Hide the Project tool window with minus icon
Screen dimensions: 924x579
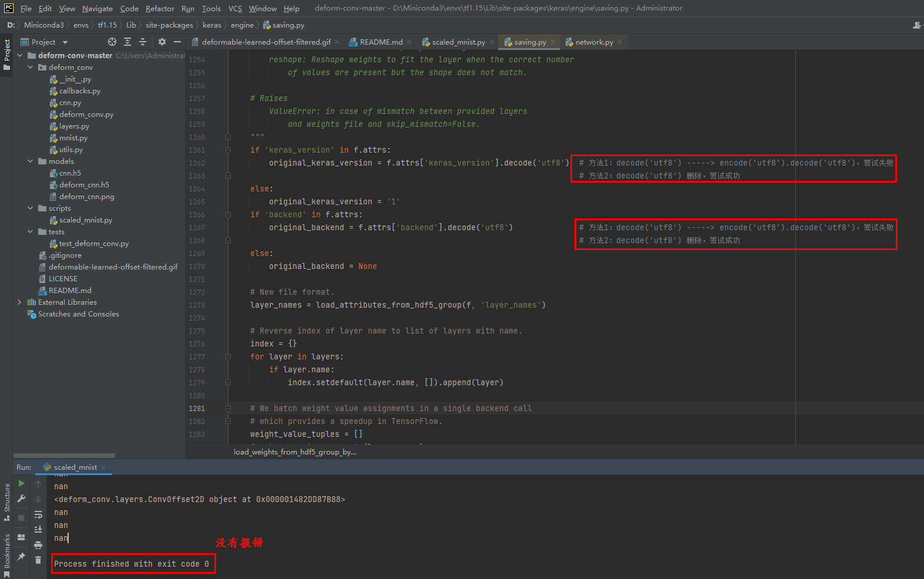click(x=177, y=42)
